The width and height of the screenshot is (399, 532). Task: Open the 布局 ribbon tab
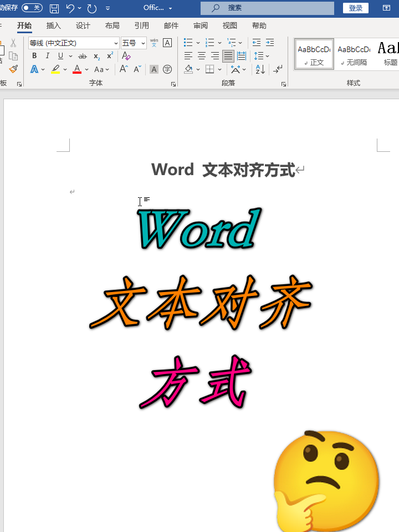(112, 25)
